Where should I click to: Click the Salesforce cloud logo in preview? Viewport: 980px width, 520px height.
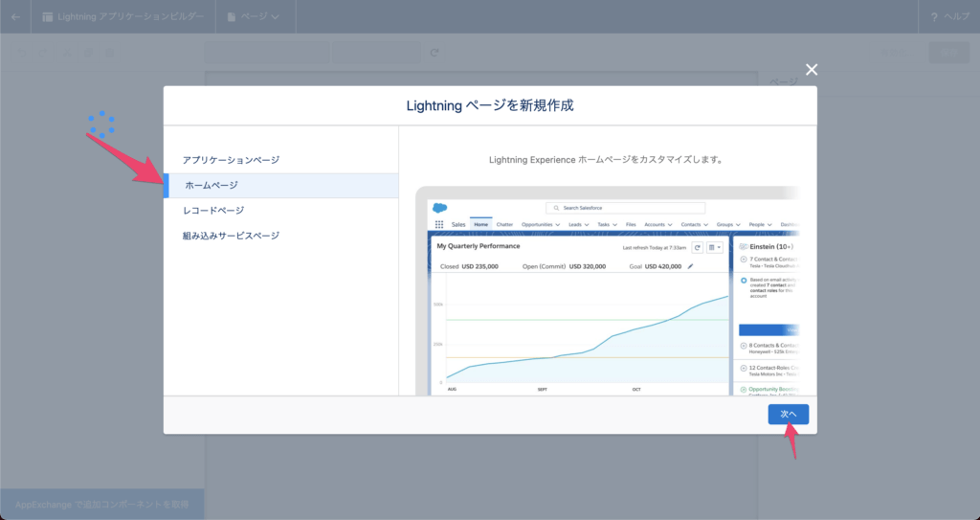(440, 207)
